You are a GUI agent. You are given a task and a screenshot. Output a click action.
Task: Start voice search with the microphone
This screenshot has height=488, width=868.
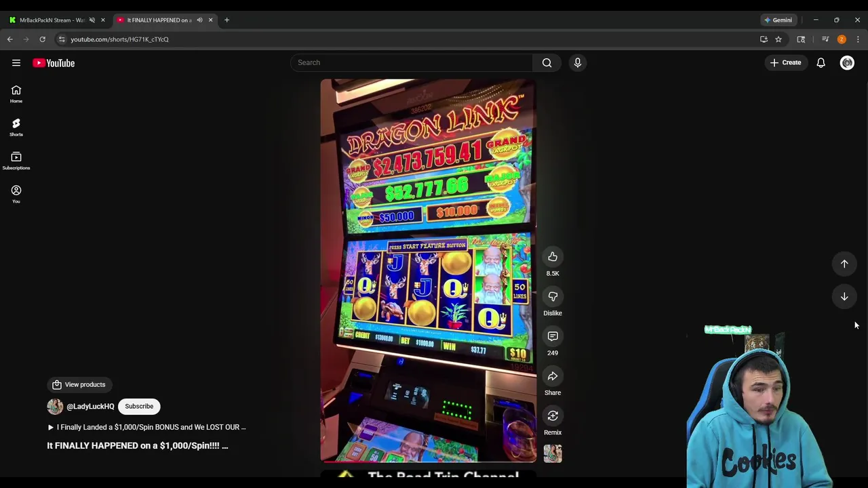578,62
